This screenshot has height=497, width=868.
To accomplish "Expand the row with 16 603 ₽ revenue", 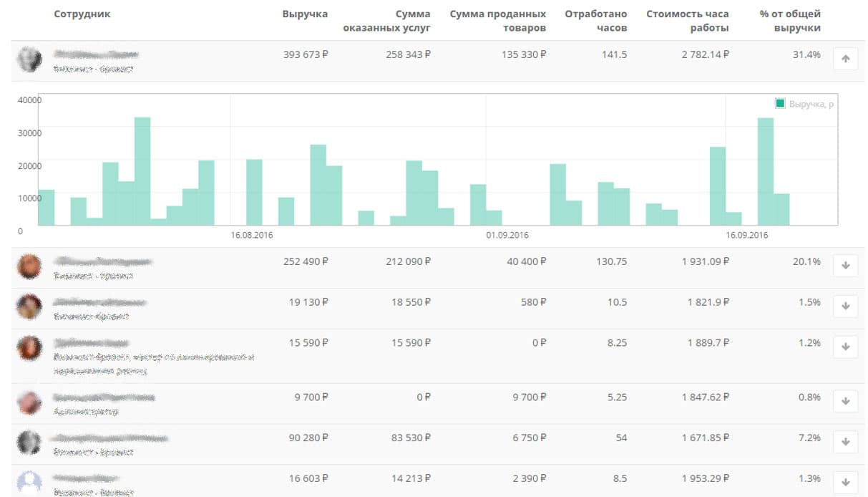I will (x=845, y=483).
